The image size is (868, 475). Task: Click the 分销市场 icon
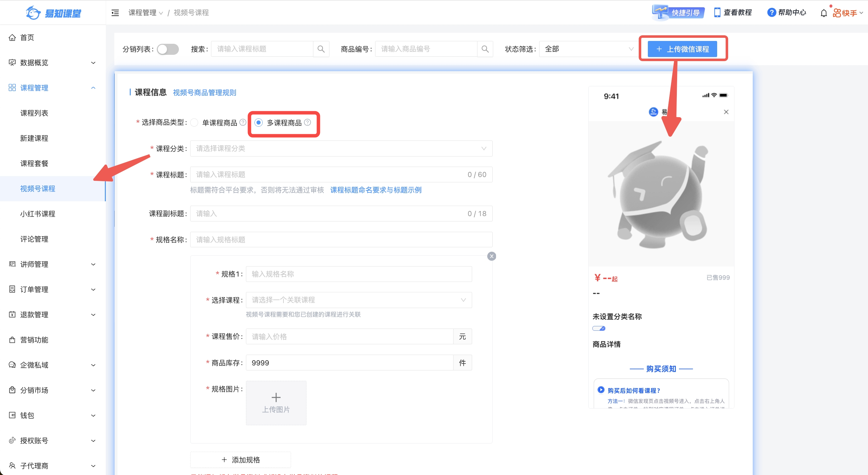click(12, 390)
